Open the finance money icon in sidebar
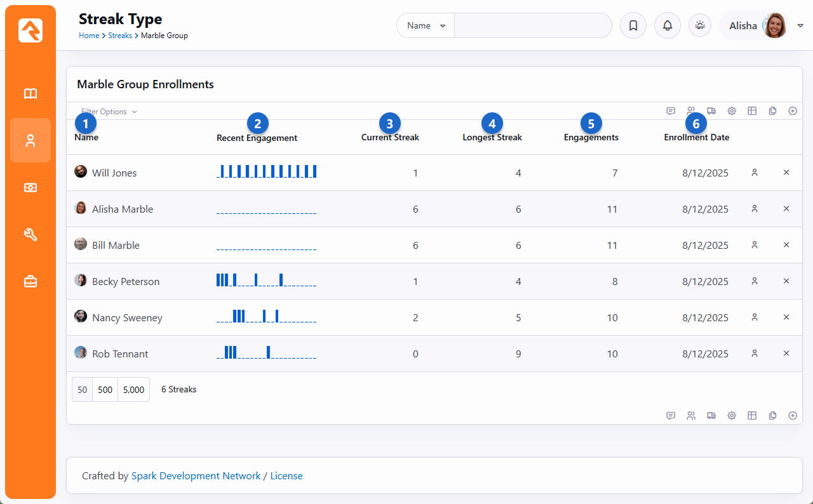813x504 pixels. [x=30, y=187]
